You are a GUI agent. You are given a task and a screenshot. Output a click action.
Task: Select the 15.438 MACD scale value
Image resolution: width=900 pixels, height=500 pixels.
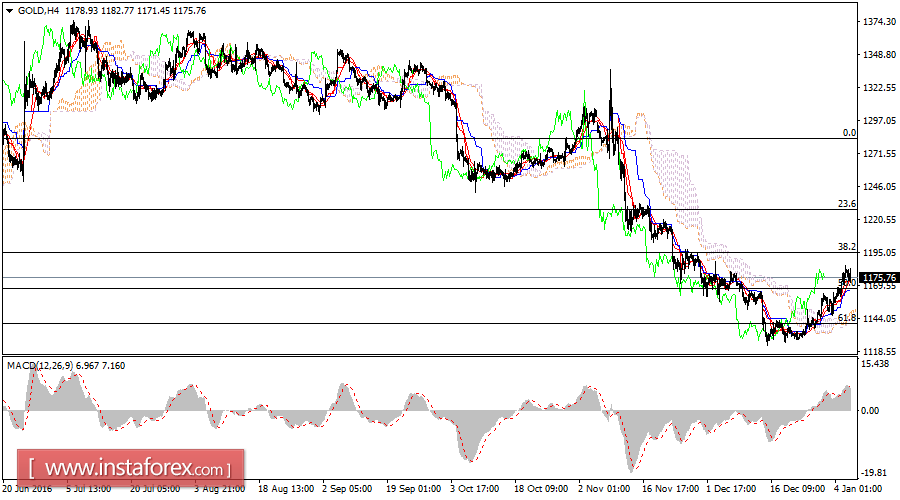tap(875, 364)
